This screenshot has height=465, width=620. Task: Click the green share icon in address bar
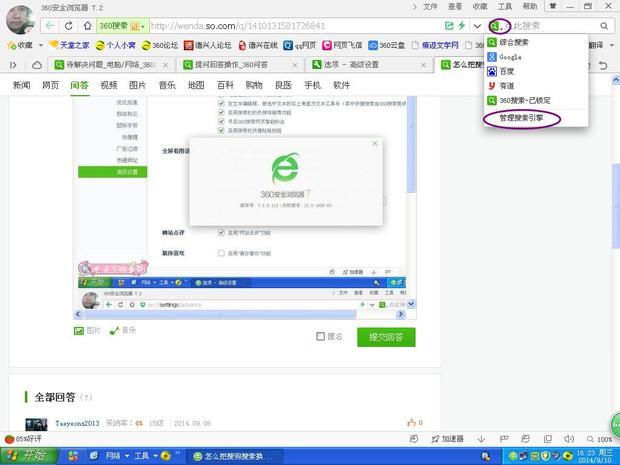(x=449, y=26)
